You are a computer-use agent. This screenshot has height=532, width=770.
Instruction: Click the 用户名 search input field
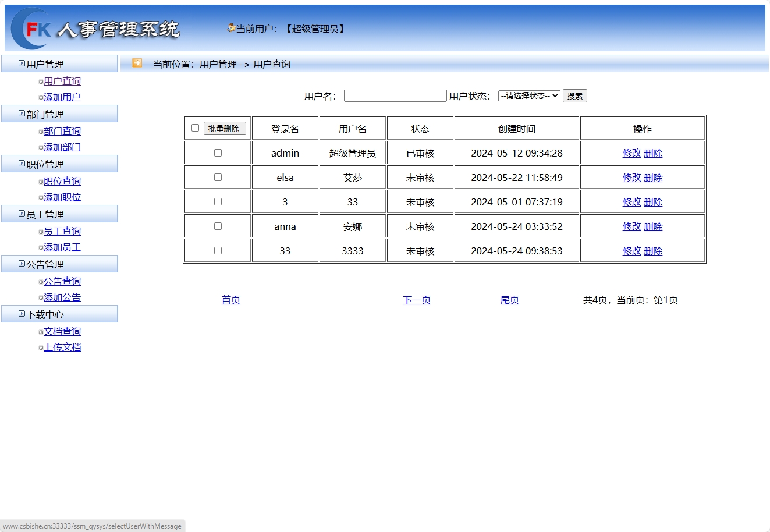point(395,95)
